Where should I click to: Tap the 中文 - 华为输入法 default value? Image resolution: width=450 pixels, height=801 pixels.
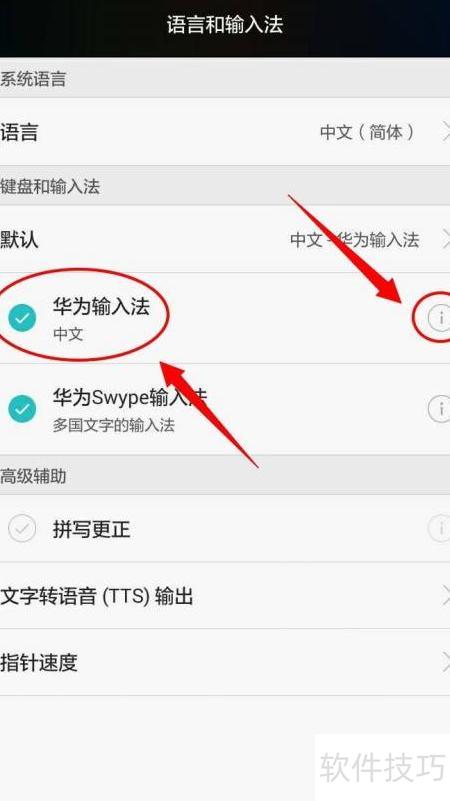pos(354,240)
